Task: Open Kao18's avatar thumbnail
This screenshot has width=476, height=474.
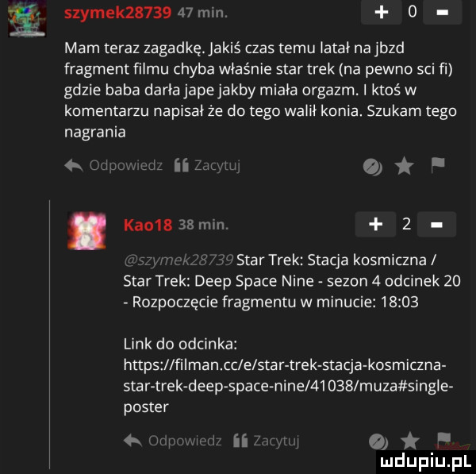Action: (x=86, y=230)
